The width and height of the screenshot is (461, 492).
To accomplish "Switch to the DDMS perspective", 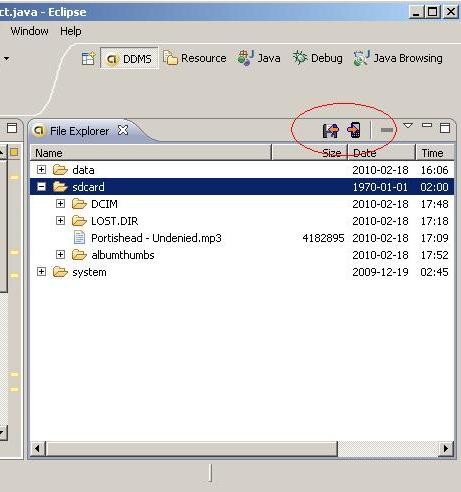I will [x=129, y=59].
